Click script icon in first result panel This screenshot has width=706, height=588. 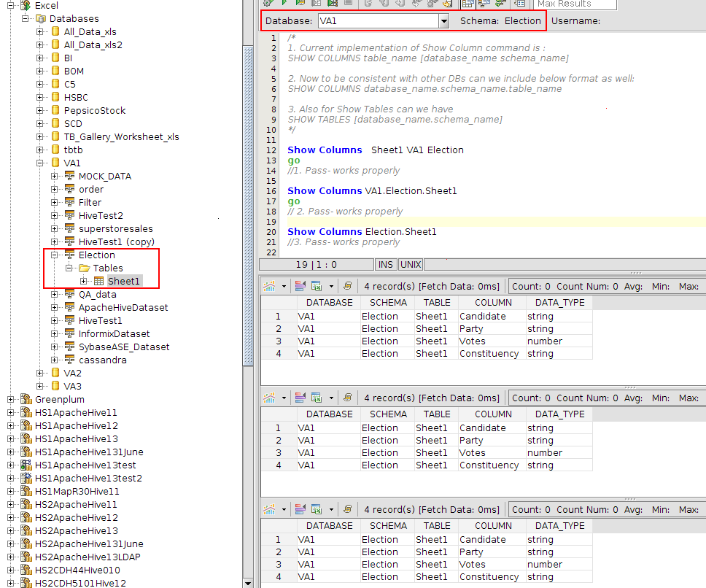(347, 286)
